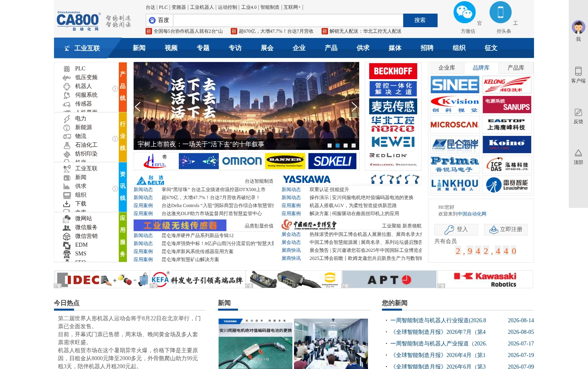588x369 pixels.
Task: Open the Kawasaki Robotics banner ad
Action: [x=485, y=279]
